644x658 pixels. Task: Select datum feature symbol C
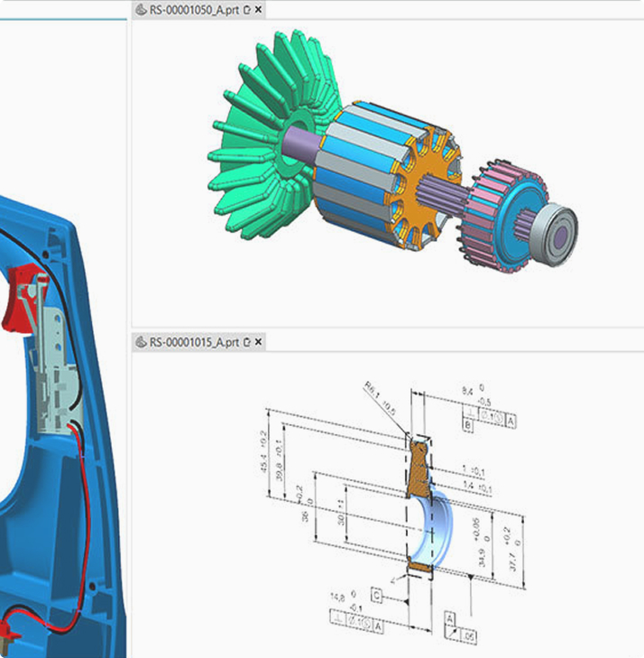tap(376, 596)
